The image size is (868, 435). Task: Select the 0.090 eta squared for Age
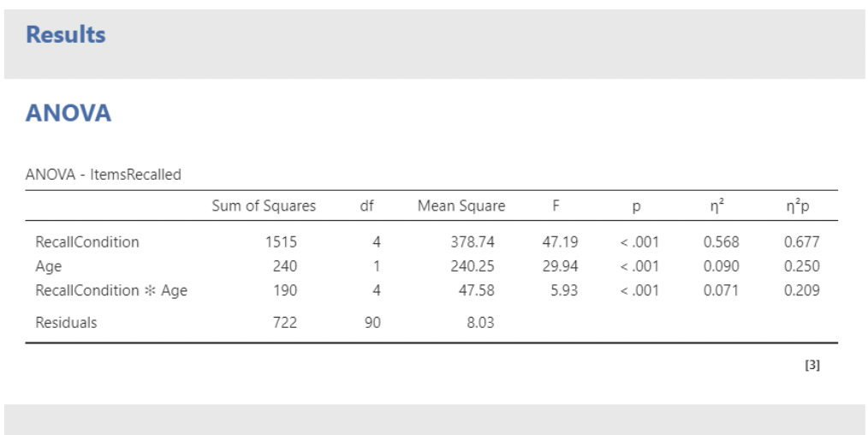(x=721, y=266)
